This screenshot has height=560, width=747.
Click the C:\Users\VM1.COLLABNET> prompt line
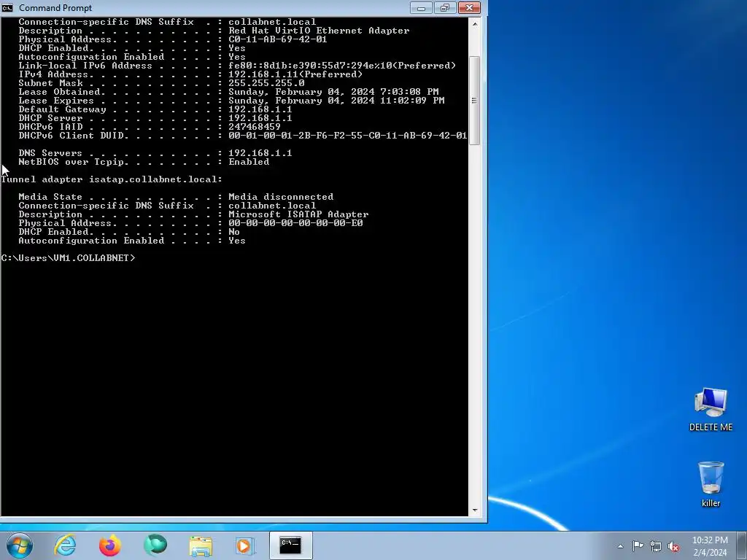68,257
